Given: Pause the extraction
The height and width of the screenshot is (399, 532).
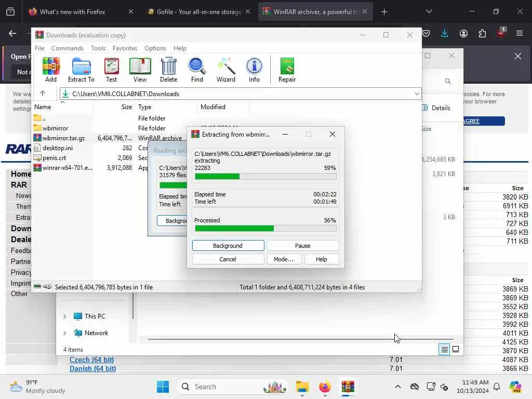Looking at the screenshot, I should click(303, 246).
